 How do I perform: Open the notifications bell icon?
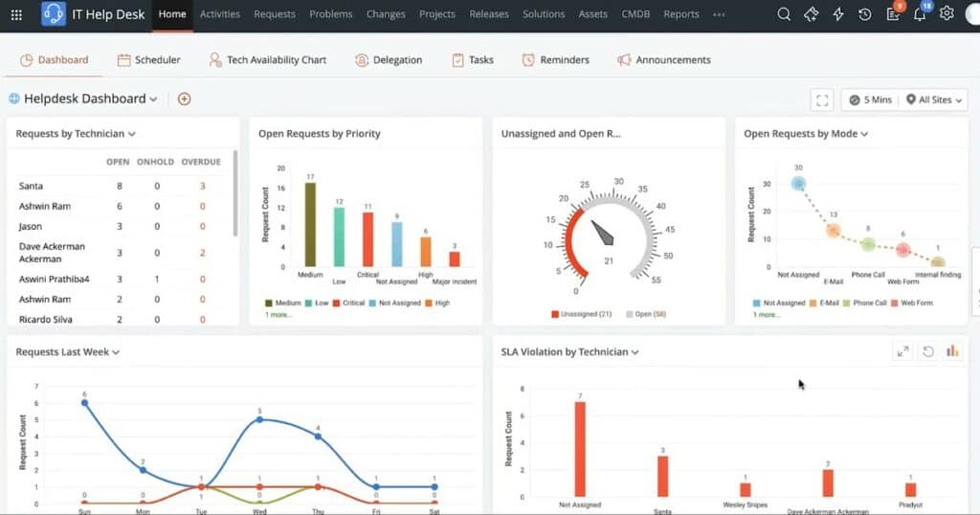pyautogui.click(x=919, y=14)
